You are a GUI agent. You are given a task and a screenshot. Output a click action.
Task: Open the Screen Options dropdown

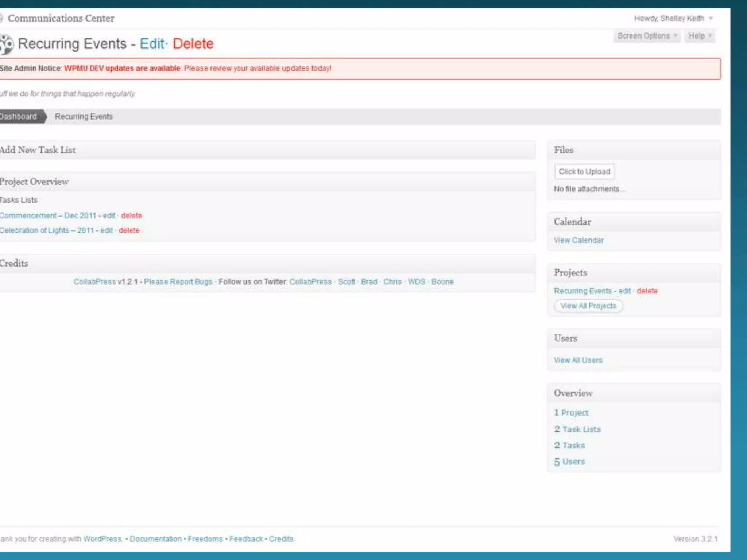pos(646,36)
